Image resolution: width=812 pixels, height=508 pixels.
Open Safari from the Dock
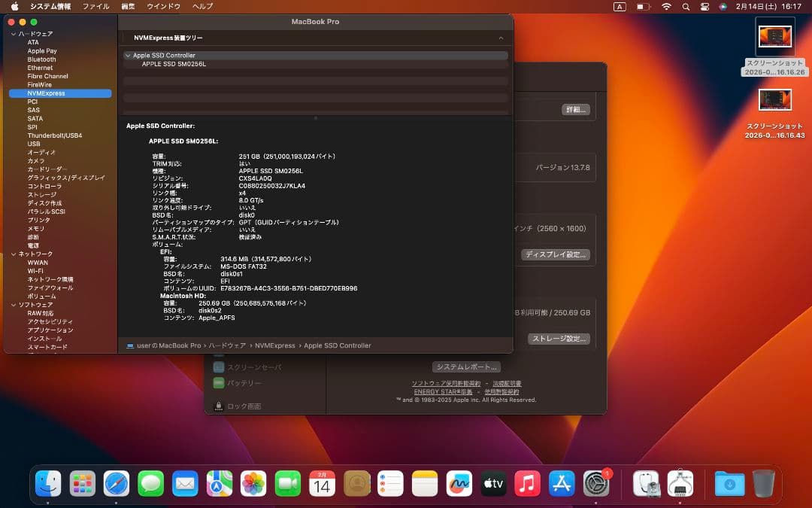click(x=117, y=484)
